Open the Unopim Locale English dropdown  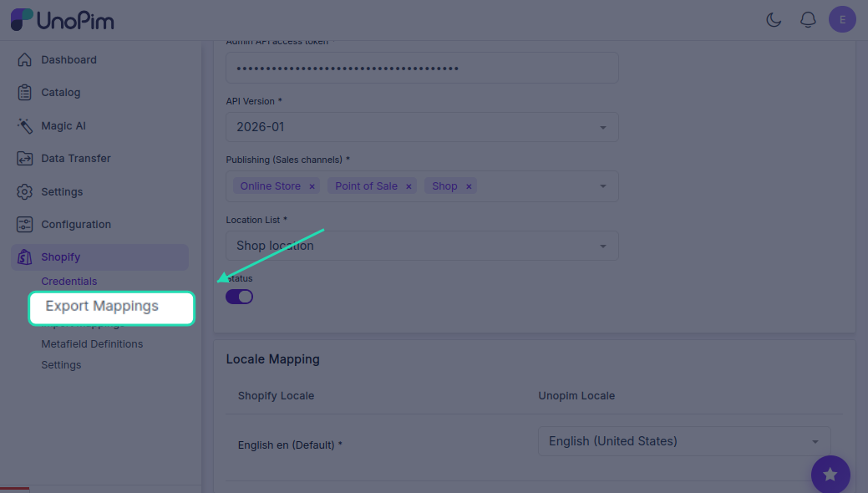click(x=684, y=441)
